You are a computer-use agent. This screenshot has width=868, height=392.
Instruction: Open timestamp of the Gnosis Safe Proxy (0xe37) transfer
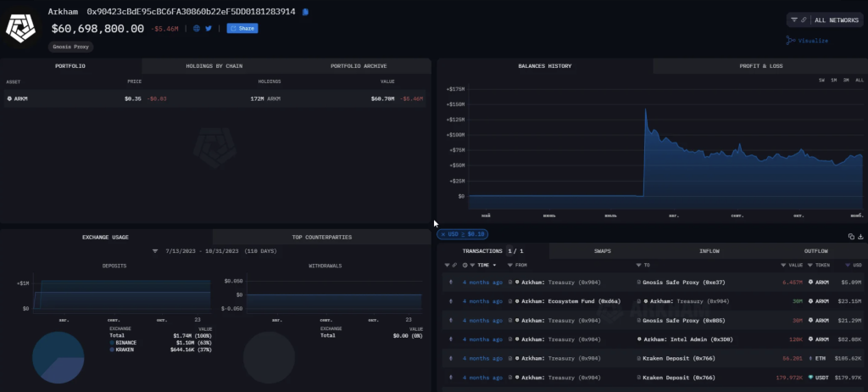482,283
